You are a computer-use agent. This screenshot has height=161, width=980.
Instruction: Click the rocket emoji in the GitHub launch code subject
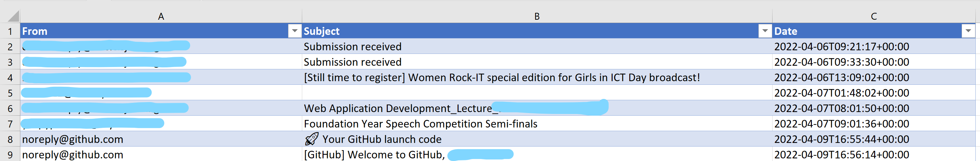click(x=311, y=139)
